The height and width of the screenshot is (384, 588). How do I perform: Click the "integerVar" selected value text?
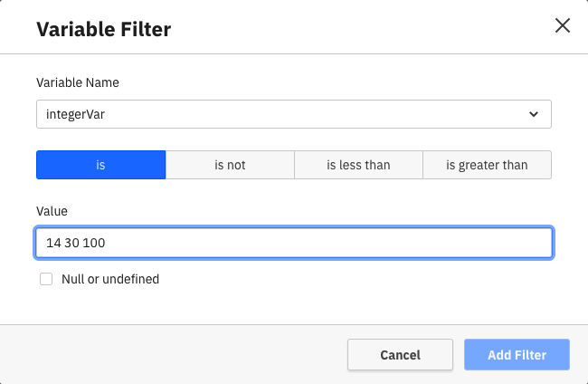coord(75,115)
